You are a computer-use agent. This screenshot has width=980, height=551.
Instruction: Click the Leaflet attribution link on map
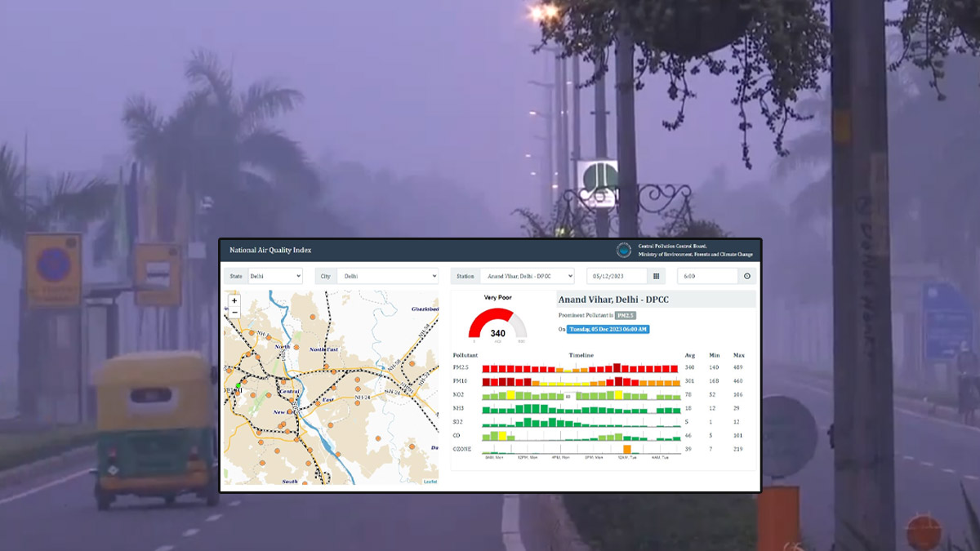[x=430, y=482]
